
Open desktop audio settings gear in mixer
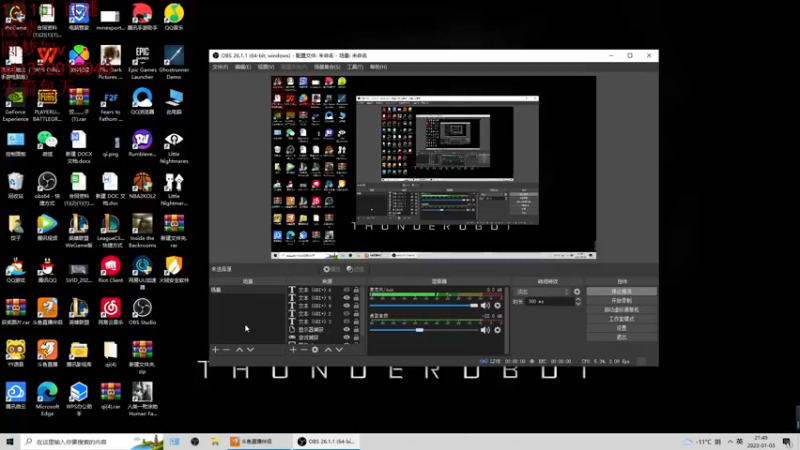[497, 330]
